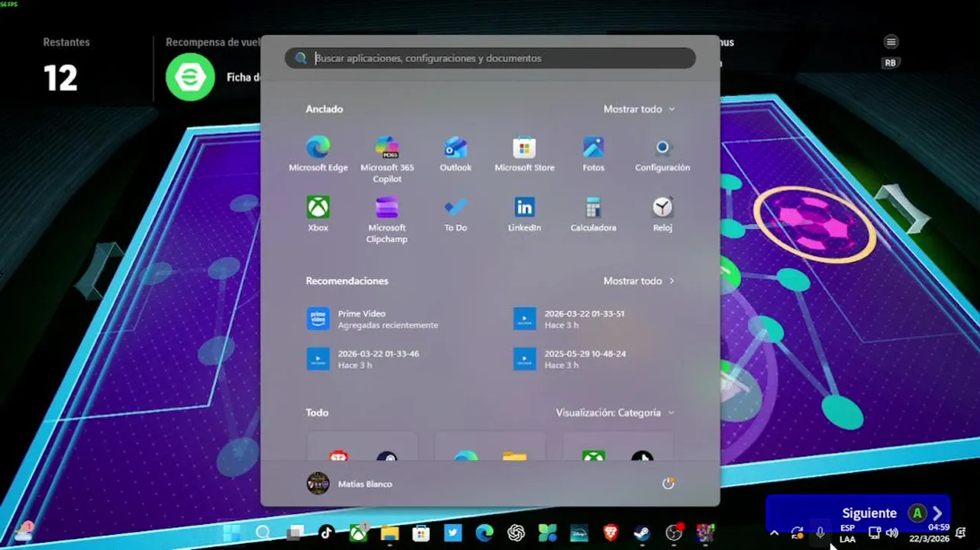This screenshot has width=980, height=550.
Task: Open the Visualización: Categoría dropdown
Action: (x=615, y=412)
